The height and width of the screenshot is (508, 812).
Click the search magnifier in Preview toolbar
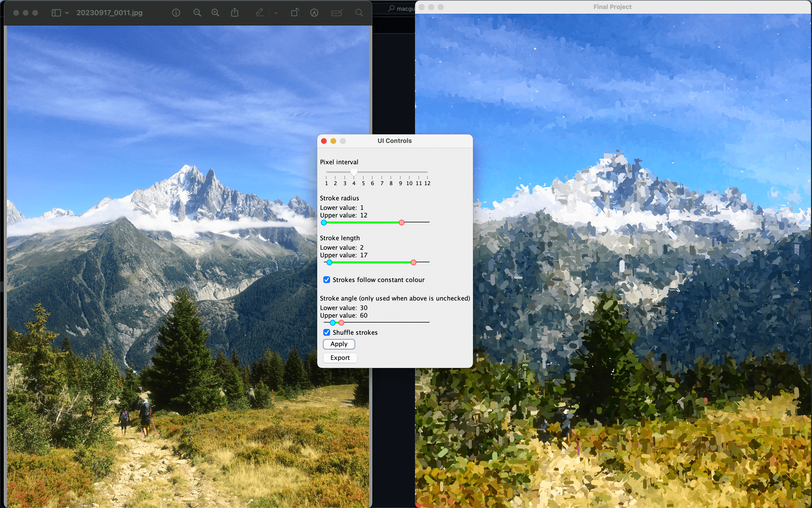click(x=359, y=13)
